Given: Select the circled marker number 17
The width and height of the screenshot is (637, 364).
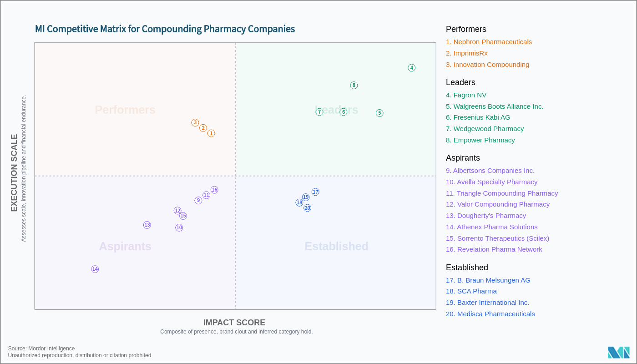Looking at the screenshot, I should 315,192.
